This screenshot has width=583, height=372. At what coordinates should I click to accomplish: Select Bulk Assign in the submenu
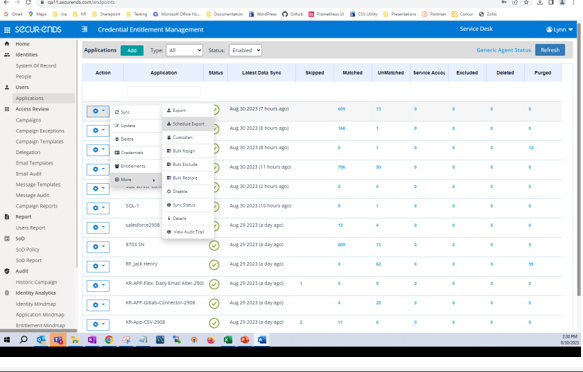[x=188, y=151]
